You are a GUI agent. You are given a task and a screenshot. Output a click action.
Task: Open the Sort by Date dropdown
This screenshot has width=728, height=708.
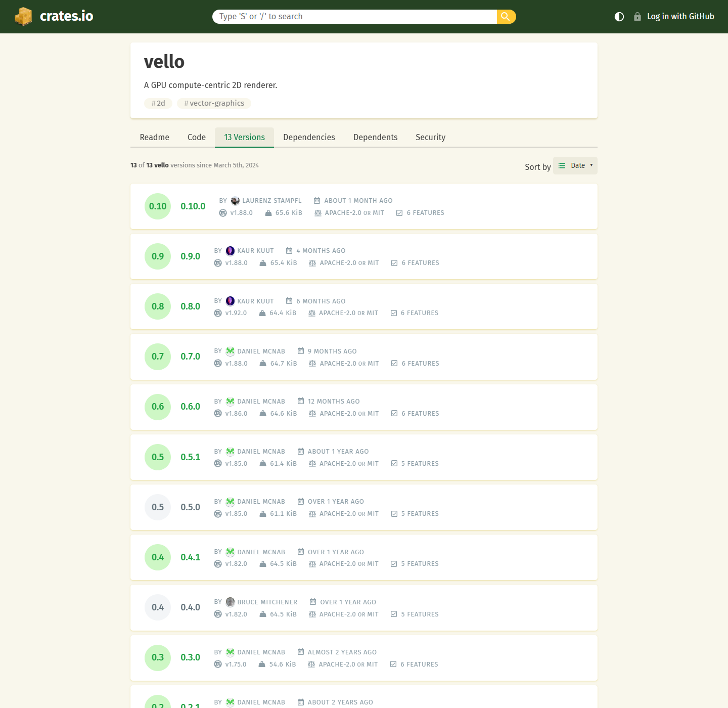575,166
